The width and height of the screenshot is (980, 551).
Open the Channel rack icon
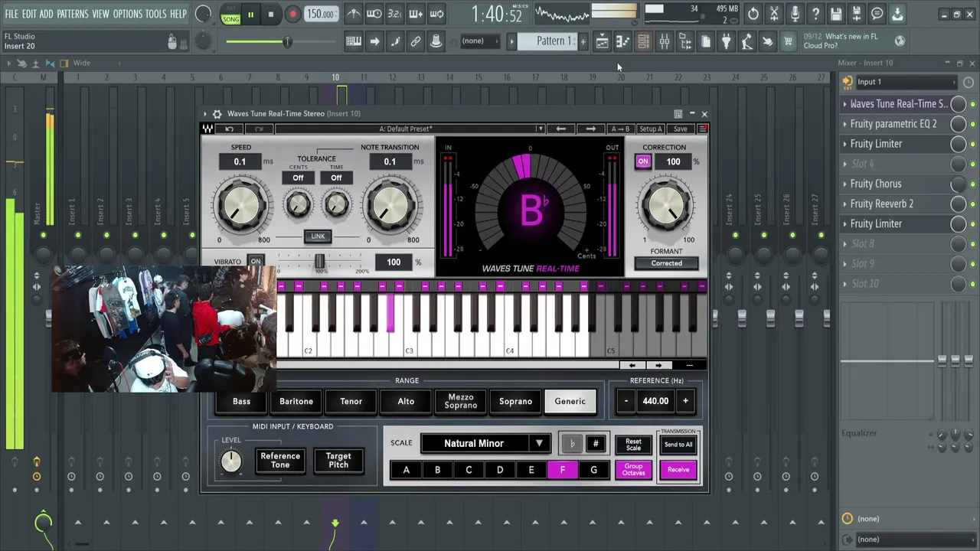click(x=644, y=42)
